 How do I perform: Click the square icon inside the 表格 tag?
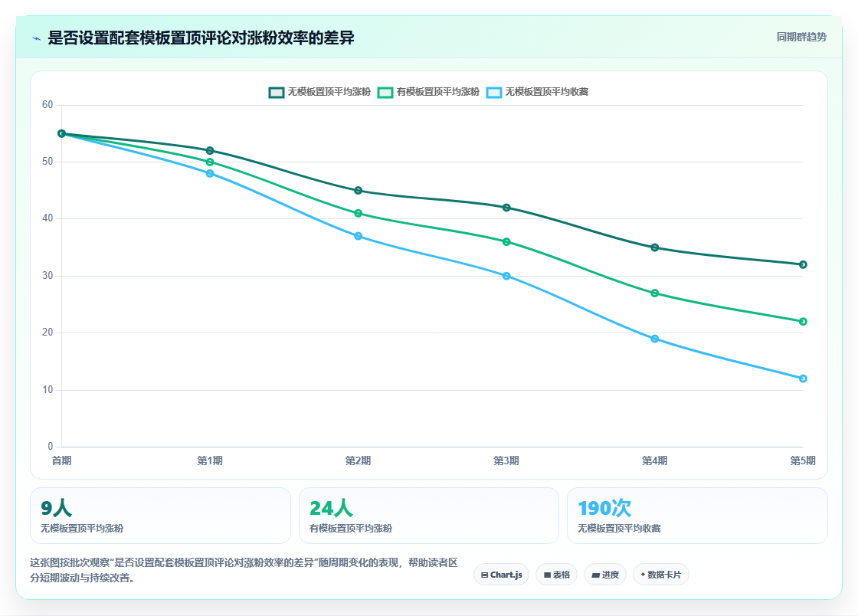coord(547,575)
